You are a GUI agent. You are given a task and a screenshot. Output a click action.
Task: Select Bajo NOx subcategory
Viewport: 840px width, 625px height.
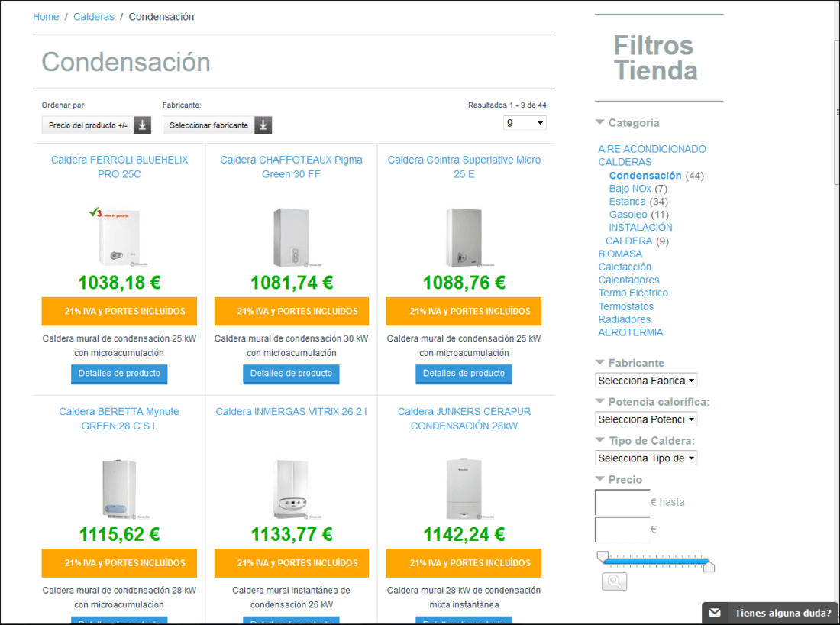630,188
